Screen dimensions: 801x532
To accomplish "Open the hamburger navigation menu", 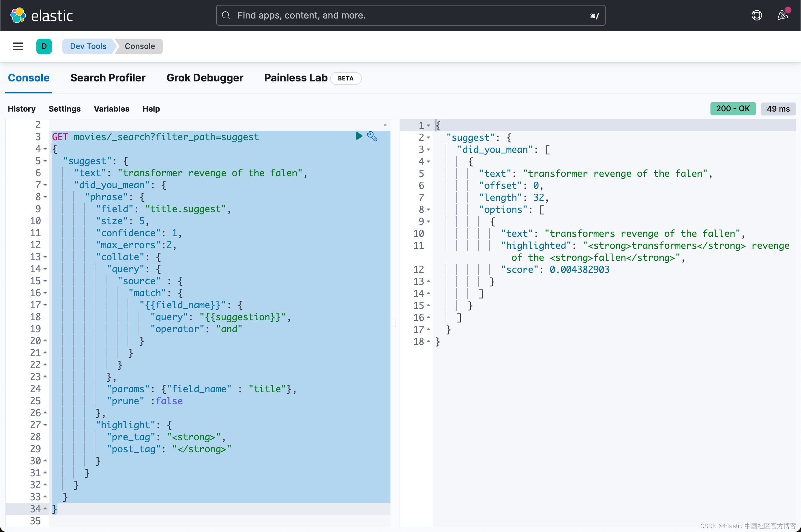I will pyautogui.click(x=18, y=46).
